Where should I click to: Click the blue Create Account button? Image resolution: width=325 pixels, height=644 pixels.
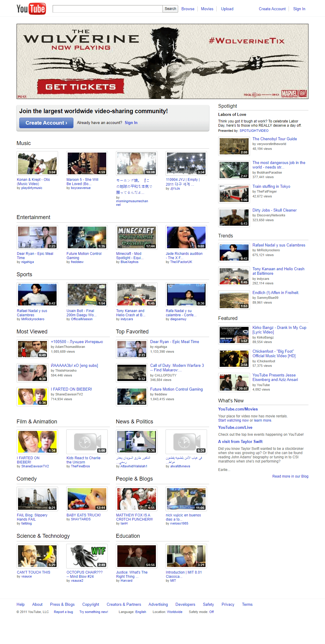click(x=46, y=123)
